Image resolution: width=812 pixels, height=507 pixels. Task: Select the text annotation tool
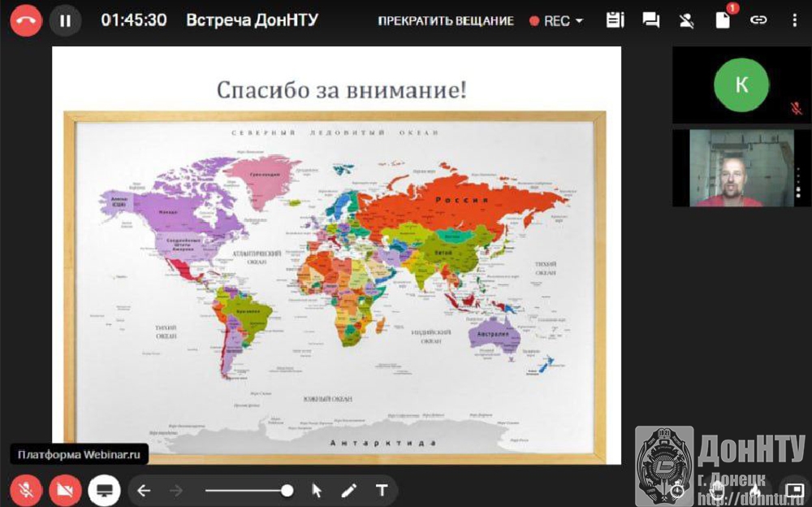(381, 490)
